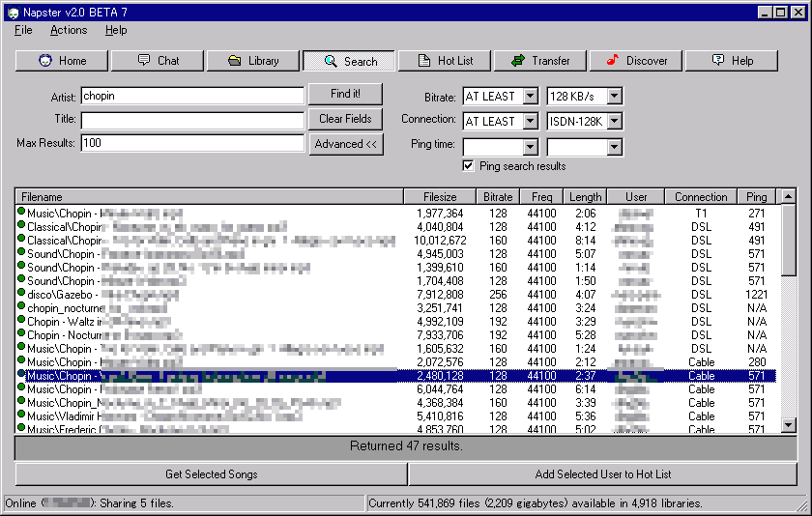Switch to the Chat tab
This screenshot has height=516, width=812.
click(158, 61)
